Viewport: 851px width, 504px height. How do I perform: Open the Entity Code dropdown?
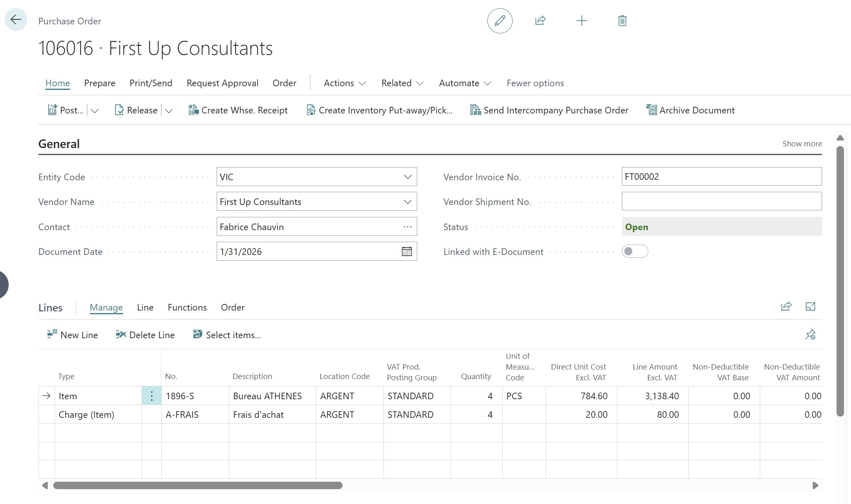pos(407,177)
